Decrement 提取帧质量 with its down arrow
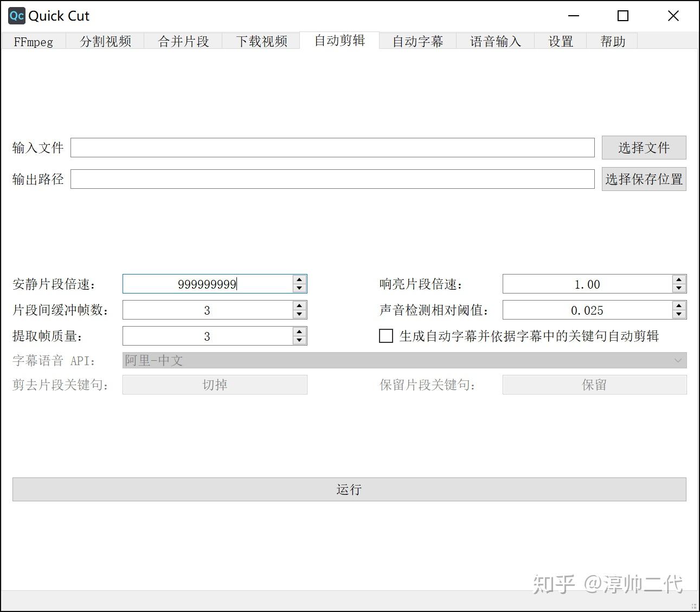This screenshot has width=700, height=612. pos(299,340)
